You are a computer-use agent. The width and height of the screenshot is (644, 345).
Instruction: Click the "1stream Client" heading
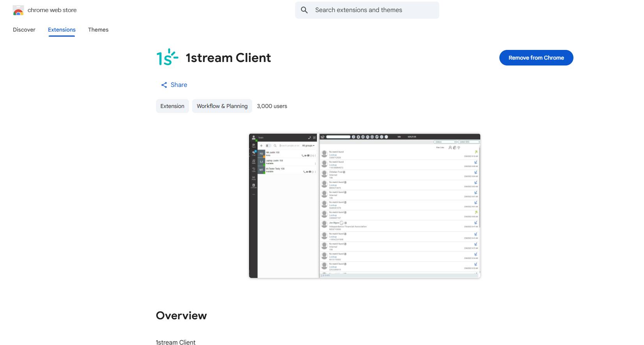coord(228,58)
